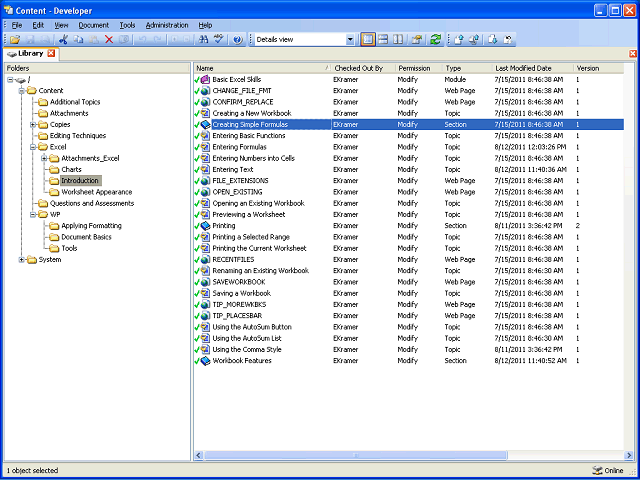Open the Document menu
Image resolution: width=640 pixels, height=480 pixels.
(94, 25)
